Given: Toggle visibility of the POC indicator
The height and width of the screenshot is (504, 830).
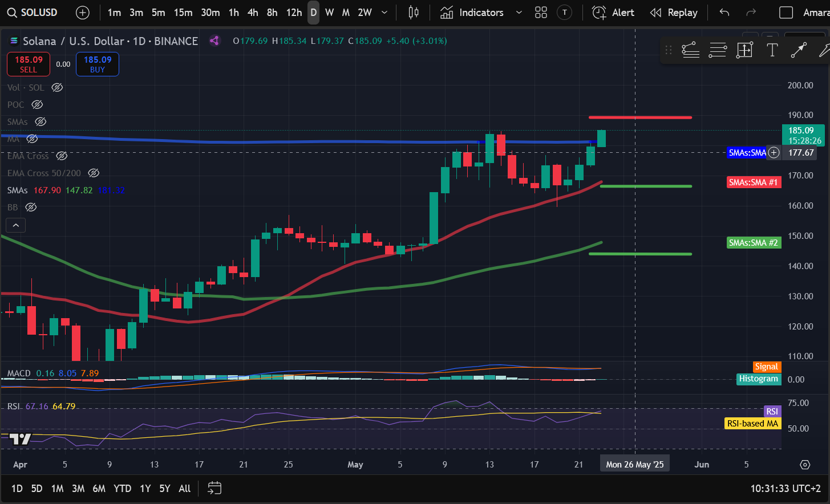Looking at the screenshot, I should pos(37,104).
